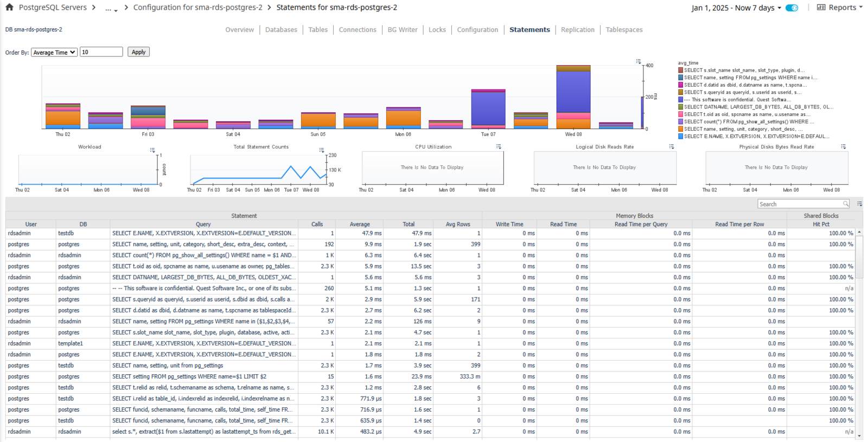This screenshot has width=868, height=442.
Task: Switch to the Replication tab
Action: (578, 30)
